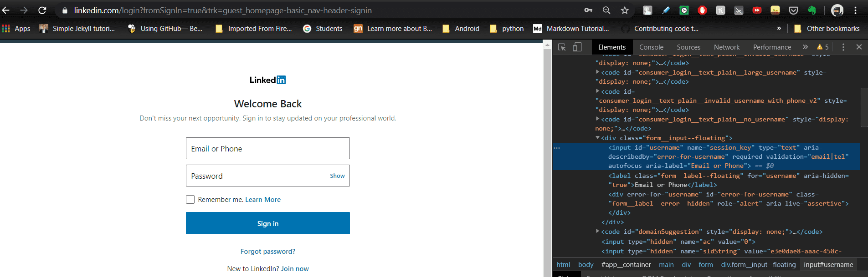Open the DevTools three-dot customize menu
Viewport: 868px width, 277px height.
click(x=843, y=47)
